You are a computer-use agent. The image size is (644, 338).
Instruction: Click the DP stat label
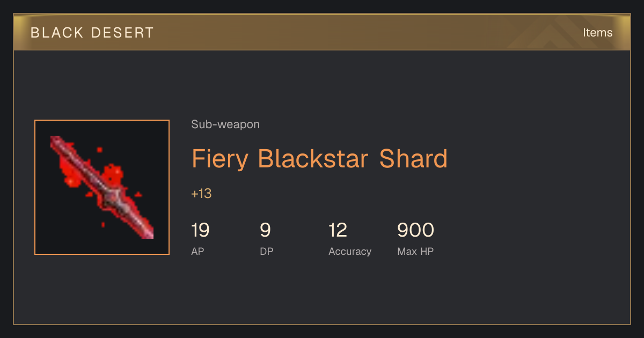(267, 252)
